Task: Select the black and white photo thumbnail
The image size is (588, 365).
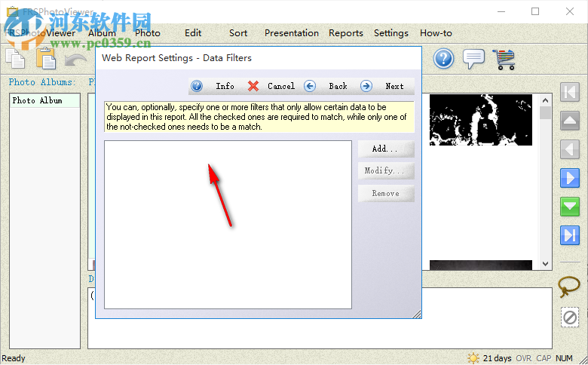Action: point(481,120)
